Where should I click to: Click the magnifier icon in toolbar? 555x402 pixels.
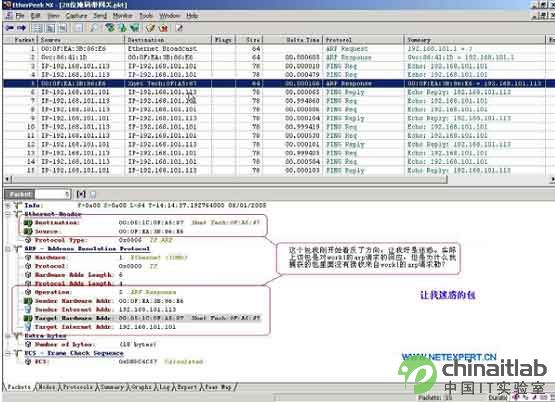[93, 28]
